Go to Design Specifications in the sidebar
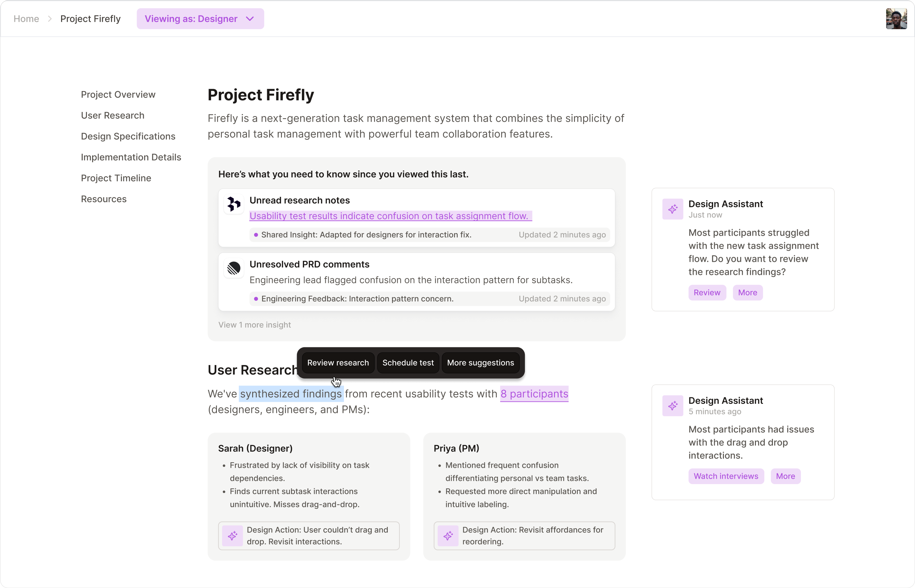Screen dimensions: 915x588 (x=128, y=136)
